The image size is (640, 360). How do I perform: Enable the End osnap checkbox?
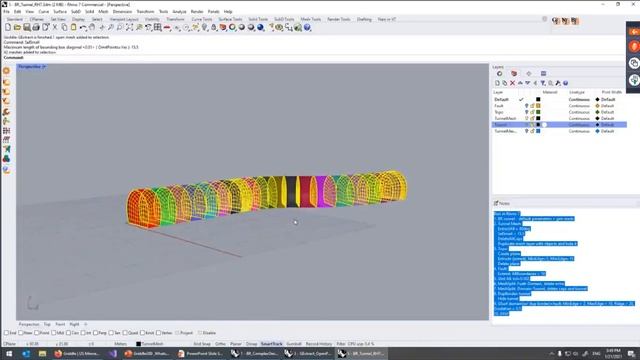(7, 333)
